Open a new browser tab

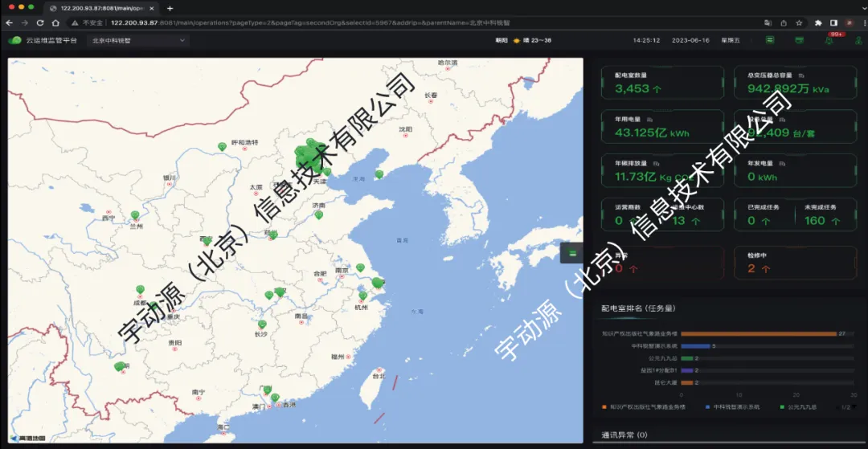170,8
